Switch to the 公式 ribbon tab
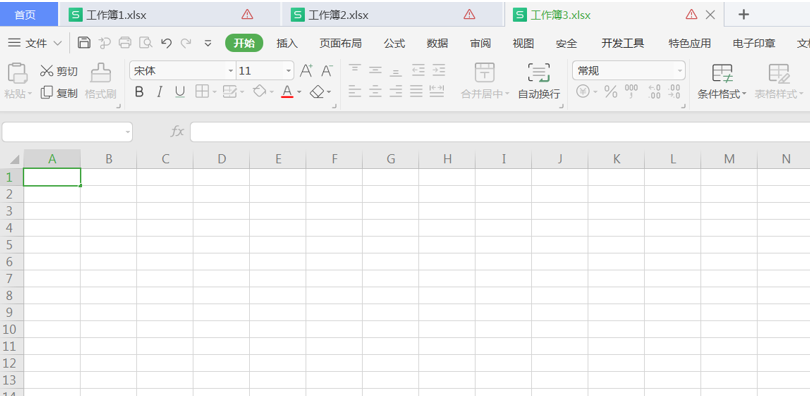 (394, 43)
